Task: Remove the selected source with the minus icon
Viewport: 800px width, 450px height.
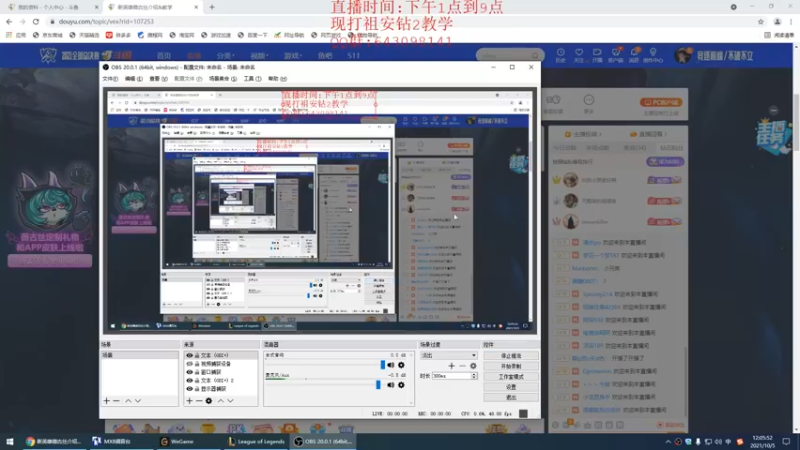Action: pos(199,401)
